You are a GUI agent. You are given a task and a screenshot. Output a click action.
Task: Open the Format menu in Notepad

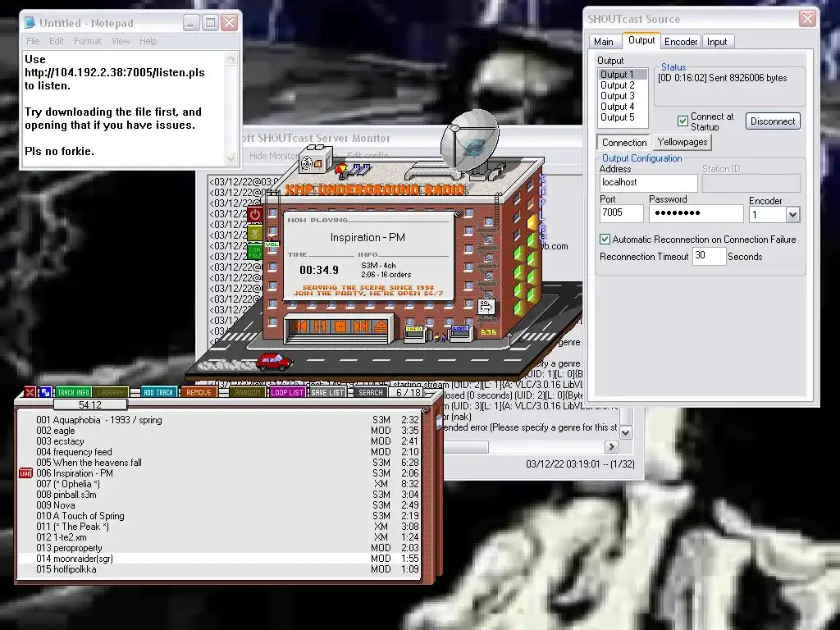pos(87,41)
